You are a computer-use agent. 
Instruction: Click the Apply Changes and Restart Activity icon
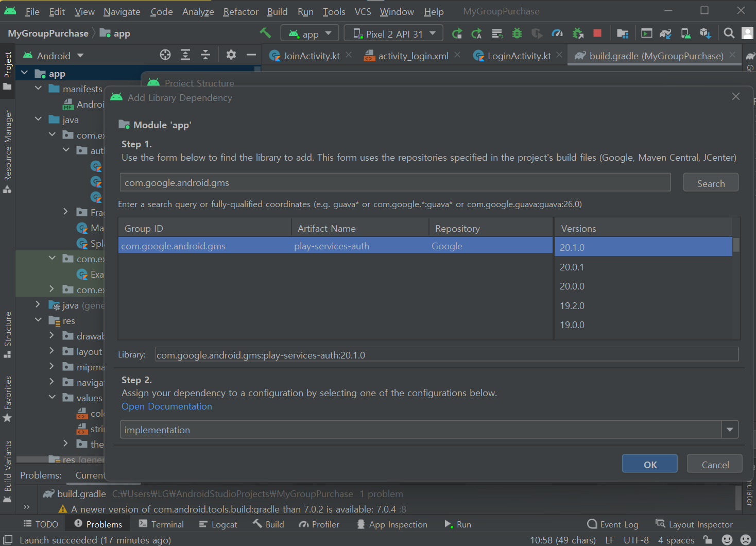(x=477, y=34)
